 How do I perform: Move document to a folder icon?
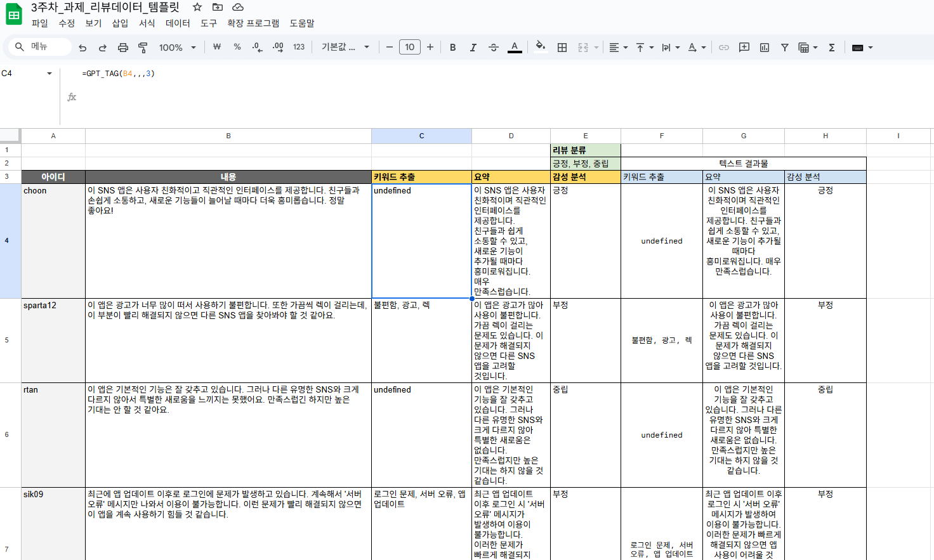pos(218,7)
